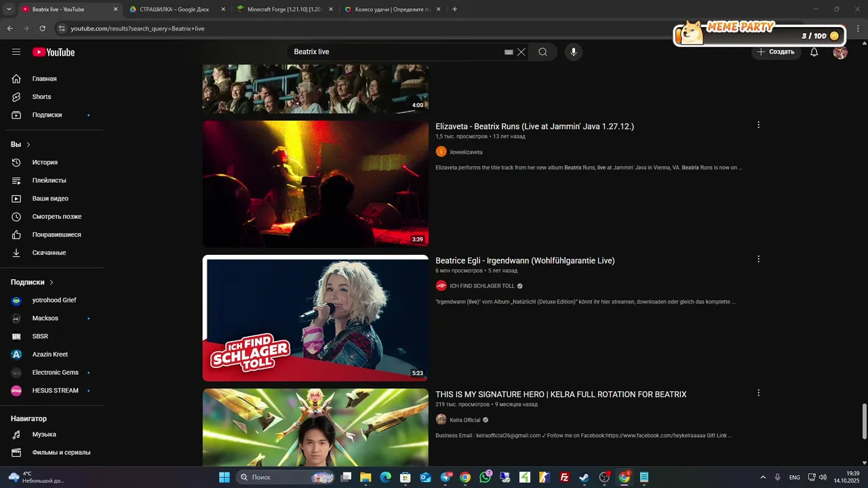This screenshot has width=868, height=488.
Task: Open Steam from the taskbar
Action: point(584,477)
